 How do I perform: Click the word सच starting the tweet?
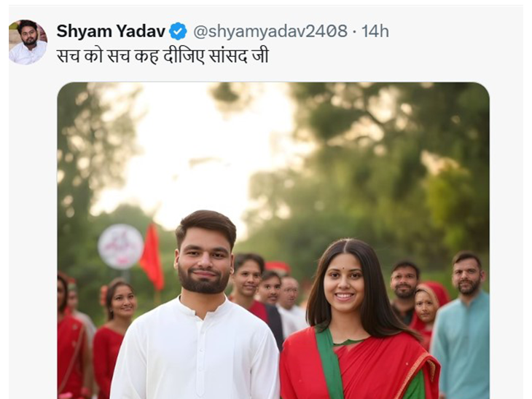(69, 56)
